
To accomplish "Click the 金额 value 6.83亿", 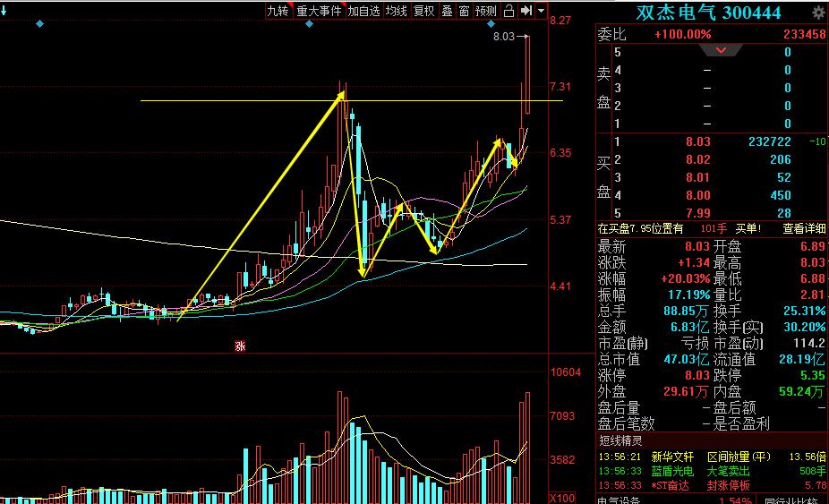I will [x=690, y=328].
